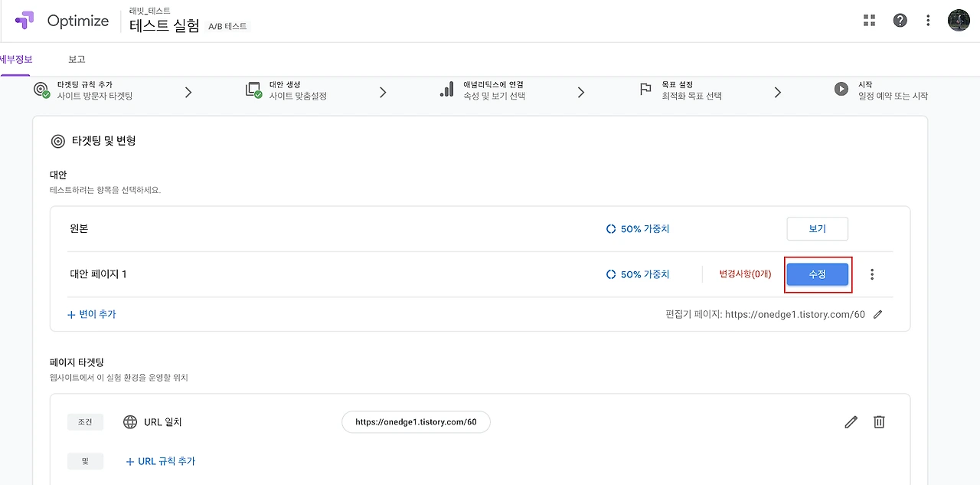The image size is (980, 485).
Task: Edit the URL 일치 rule pencil icon
Action: pos(851,421)
